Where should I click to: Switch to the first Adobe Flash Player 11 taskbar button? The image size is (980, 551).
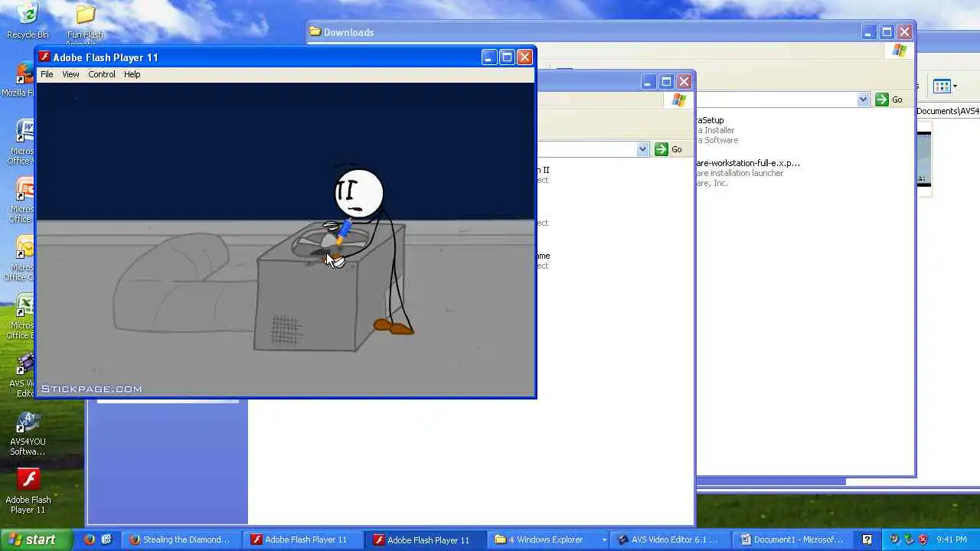tap(303, 540)
